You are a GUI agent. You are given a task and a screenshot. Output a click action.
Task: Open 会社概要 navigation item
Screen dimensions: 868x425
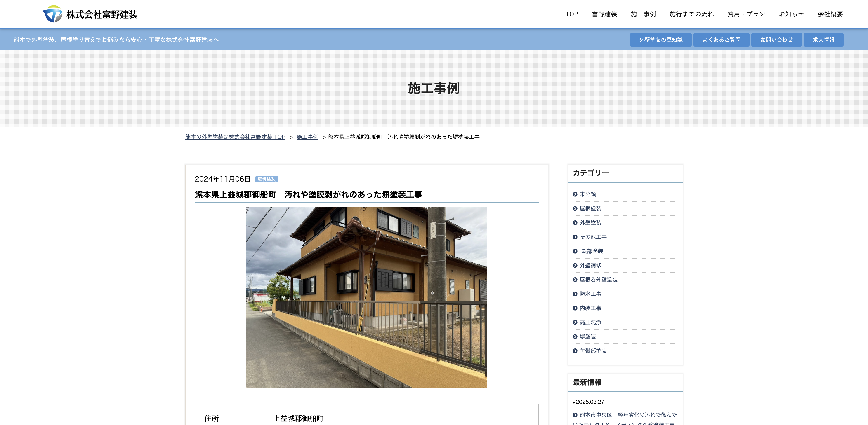pyautogui.click(x=830, y=14)
